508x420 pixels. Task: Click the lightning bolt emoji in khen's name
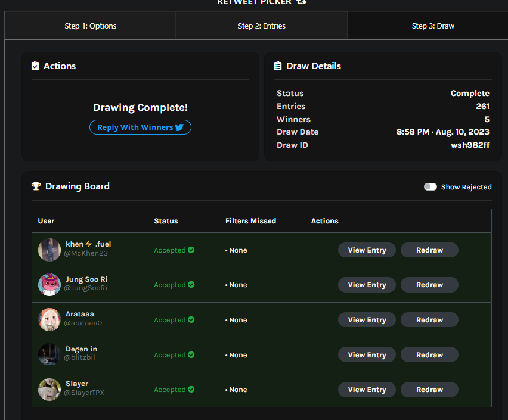tap(88, 244)
